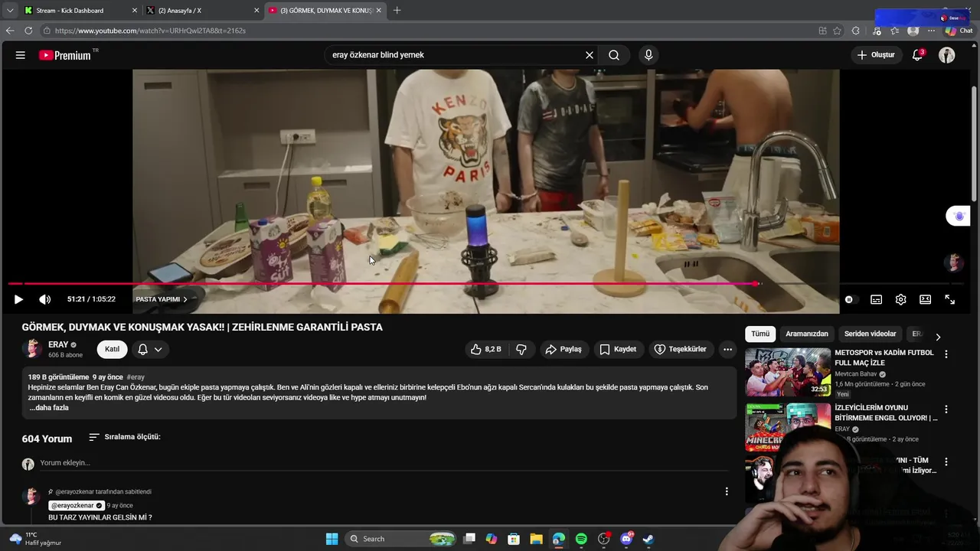Toggle subtitles in player controls

(x=876, y=299)
